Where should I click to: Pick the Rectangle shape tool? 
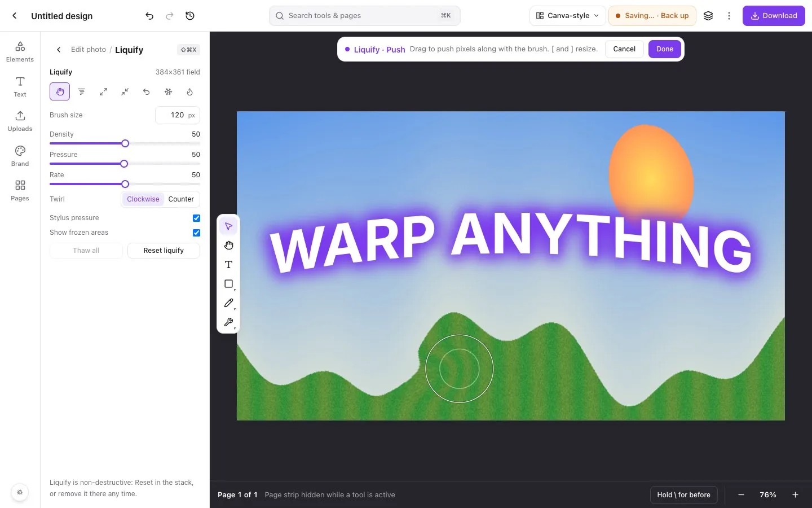228,284
